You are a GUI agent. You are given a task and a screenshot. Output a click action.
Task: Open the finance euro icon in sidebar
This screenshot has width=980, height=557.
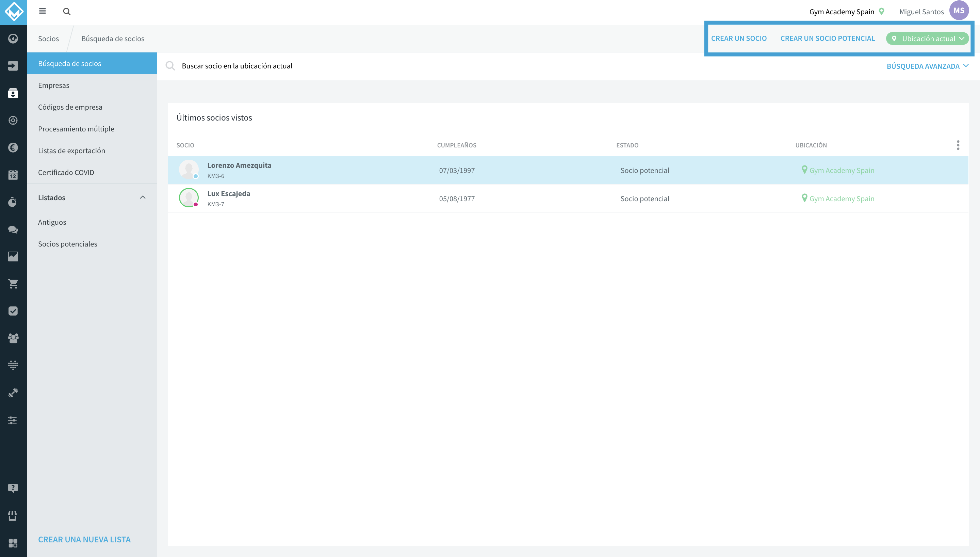(13, 148)
